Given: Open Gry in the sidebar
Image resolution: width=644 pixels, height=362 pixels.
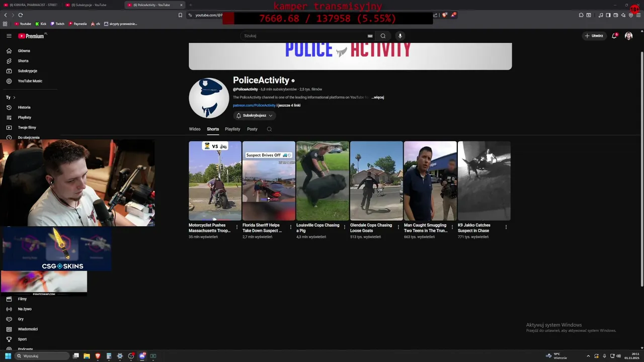Looking at the screenshot, I should coord(21,319).
